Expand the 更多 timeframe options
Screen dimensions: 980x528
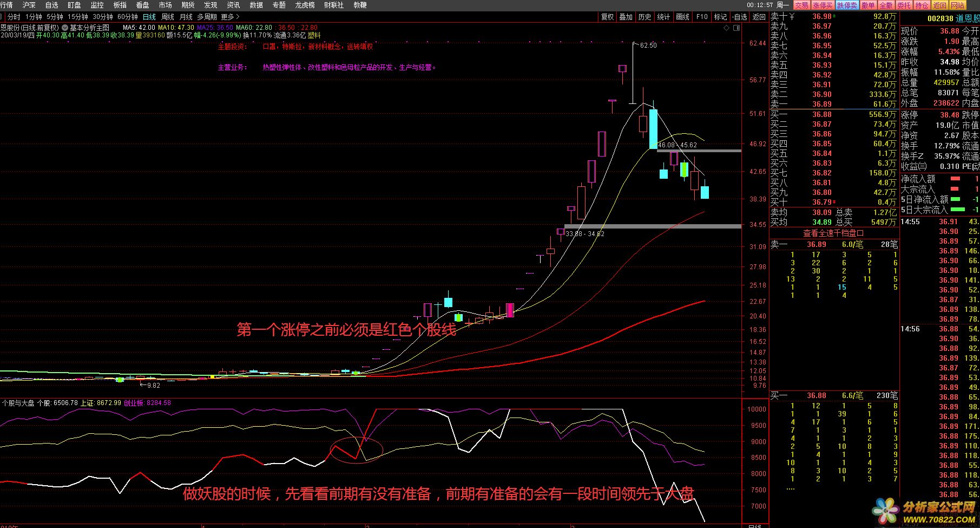point(229,17)
